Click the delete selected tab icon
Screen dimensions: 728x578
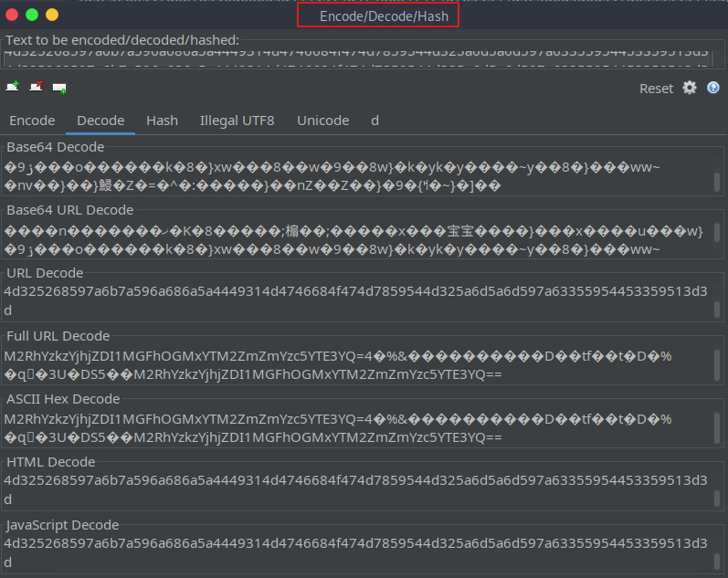36,88
